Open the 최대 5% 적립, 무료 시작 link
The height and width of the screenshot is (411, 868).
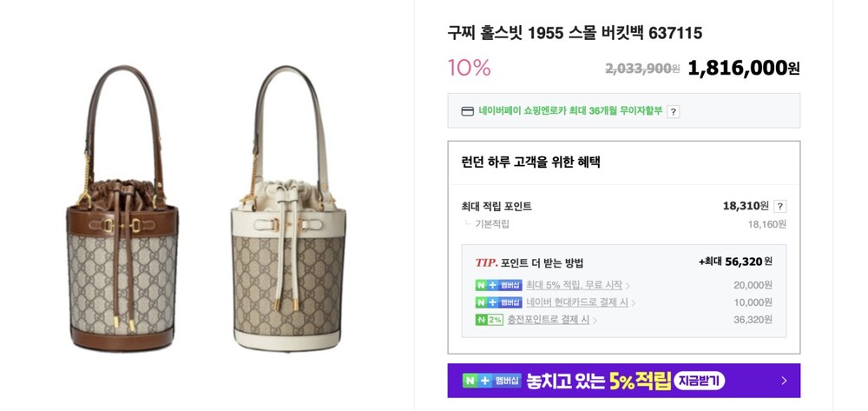click(x=574, y=285)
